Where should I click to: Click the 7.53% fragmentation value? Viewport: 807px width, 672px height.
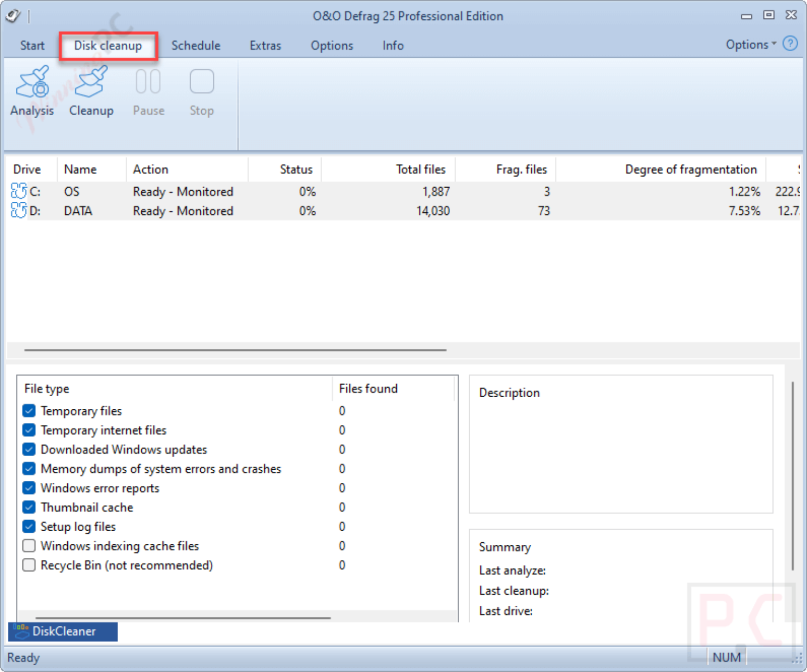[744, 211]
